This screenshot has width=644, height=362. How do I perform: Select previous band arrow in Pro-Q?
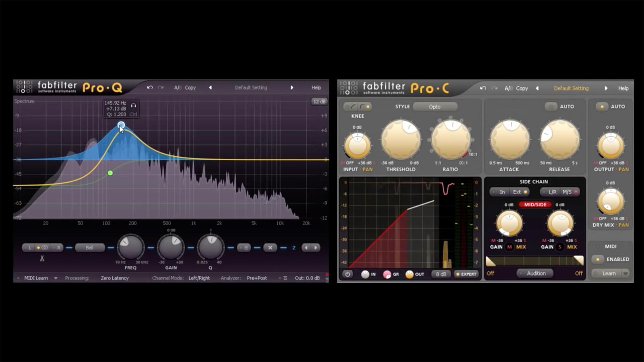coord(306,248)
